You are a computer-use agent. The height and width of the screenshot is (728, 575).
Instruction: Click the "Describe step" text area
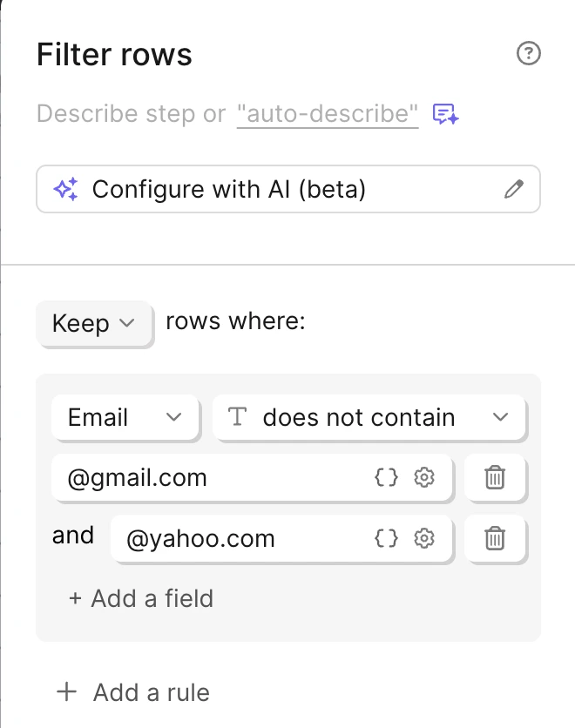(131, 114)
